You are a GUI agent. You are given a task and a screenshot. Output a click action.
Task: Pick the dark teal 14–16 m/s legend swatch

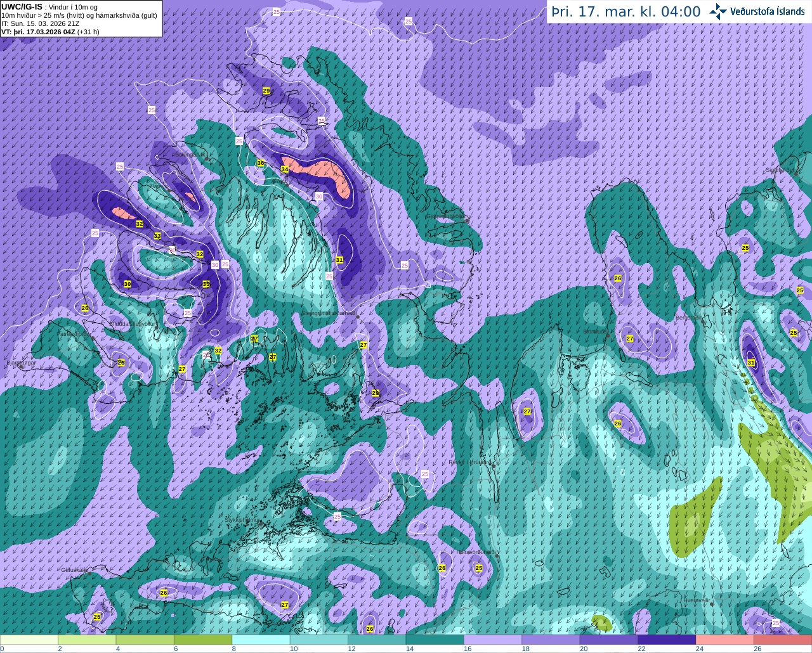[435, 640]
